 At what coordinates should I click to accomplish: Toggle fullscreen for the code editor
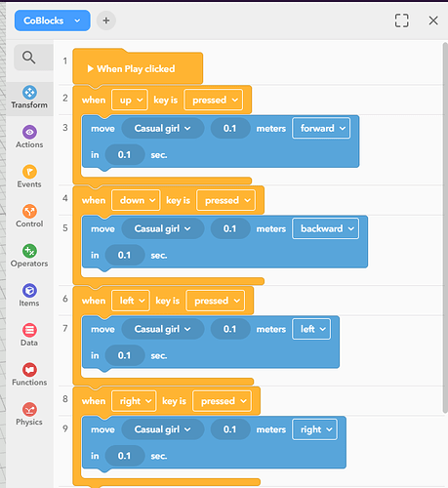401,20
